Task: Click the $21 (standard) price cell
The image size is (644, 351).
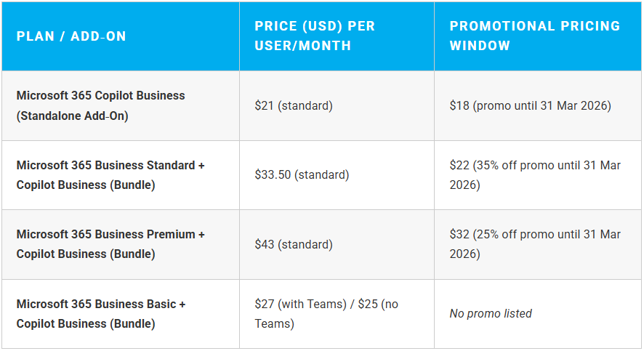Action: coord(293,106)
